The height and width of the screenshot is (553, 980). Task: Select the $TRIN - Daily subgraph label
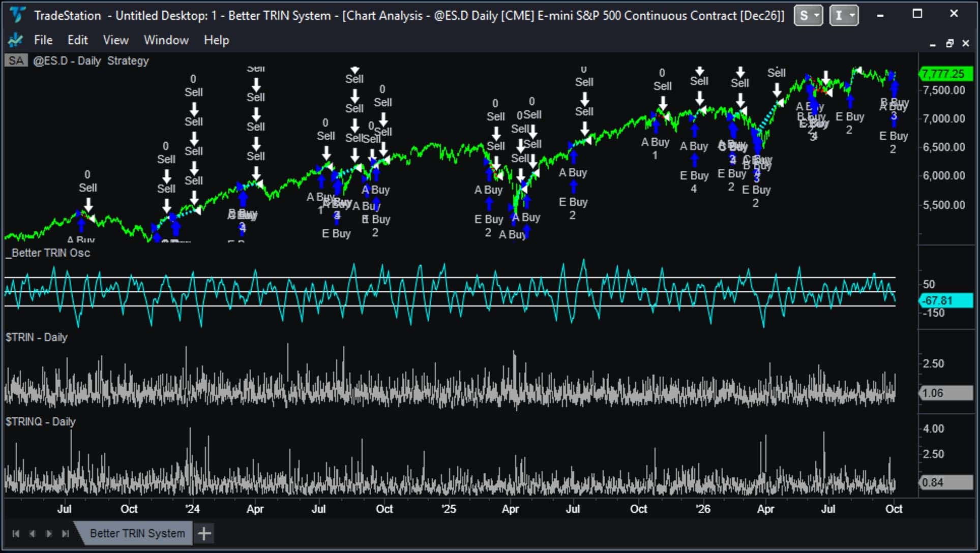pos(37,337)
